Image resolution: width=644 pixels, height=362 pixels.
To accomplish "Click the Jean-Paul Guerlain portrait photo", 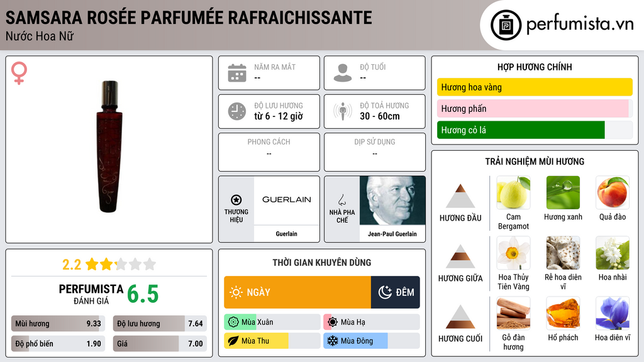I will (x=392, y=200).
